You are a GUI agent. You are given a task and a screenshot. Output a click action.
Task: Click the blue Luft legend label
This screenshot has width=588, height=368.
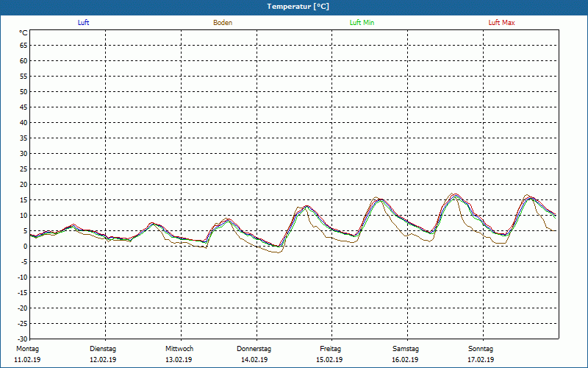click(83, 23)
